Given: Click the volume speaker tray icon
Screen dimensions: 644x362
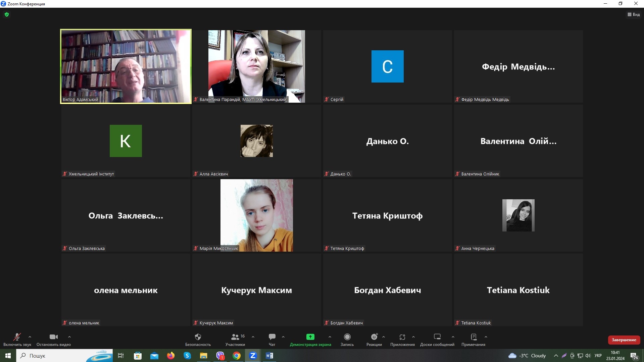Looking at the screenshot, I should click(x=588, y=356).
